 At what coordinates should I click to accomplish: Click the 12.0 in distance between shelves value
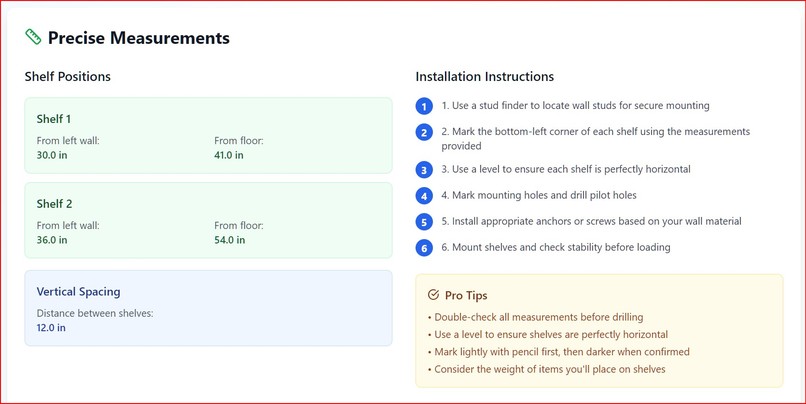click(x=51, y=327)
